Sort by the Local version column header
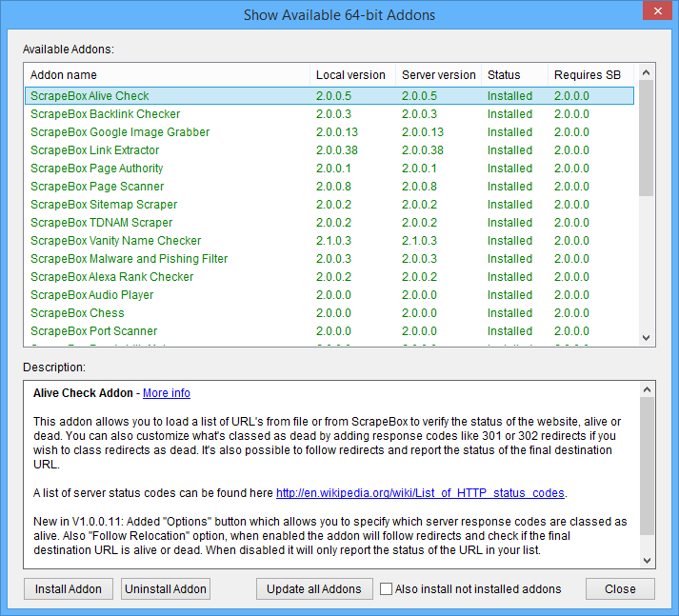This screenshot has width=679, height=616. 351,75
